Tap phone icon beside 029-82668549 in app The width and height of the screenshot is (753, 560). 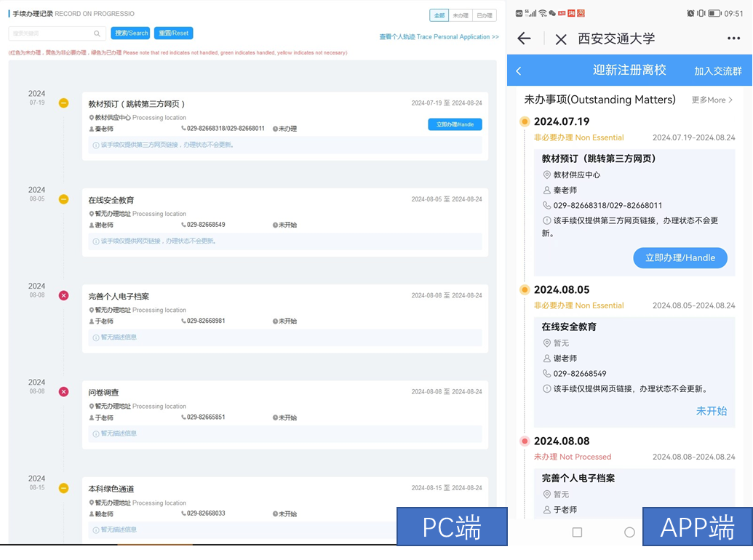point(546,373)
